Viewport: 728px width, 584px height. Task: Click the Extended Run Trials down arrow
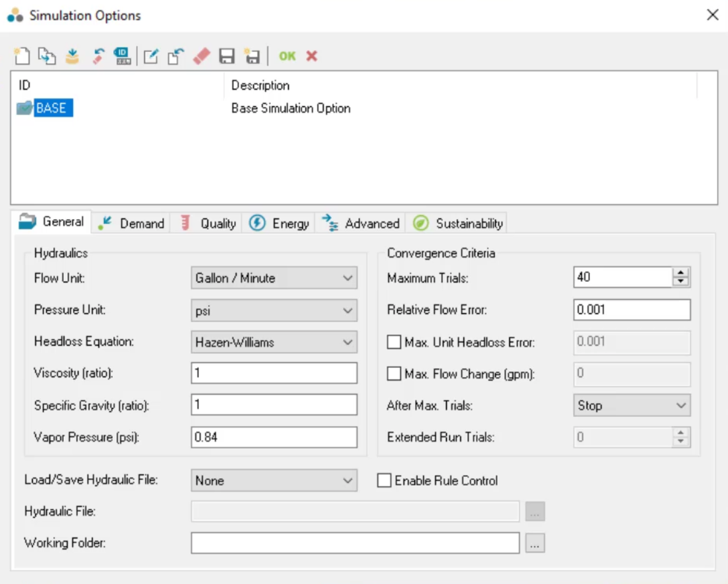coord(681,441)
